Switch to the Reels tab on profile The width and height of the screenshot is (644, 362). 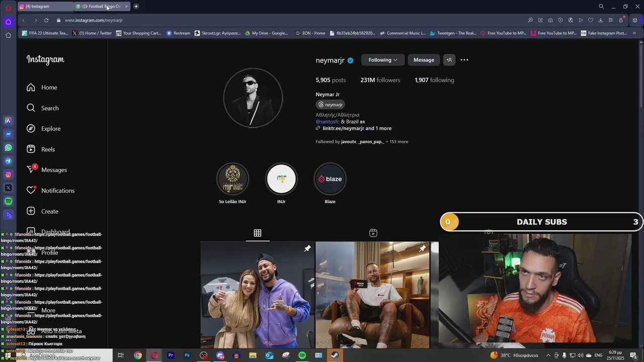[373, 233]
